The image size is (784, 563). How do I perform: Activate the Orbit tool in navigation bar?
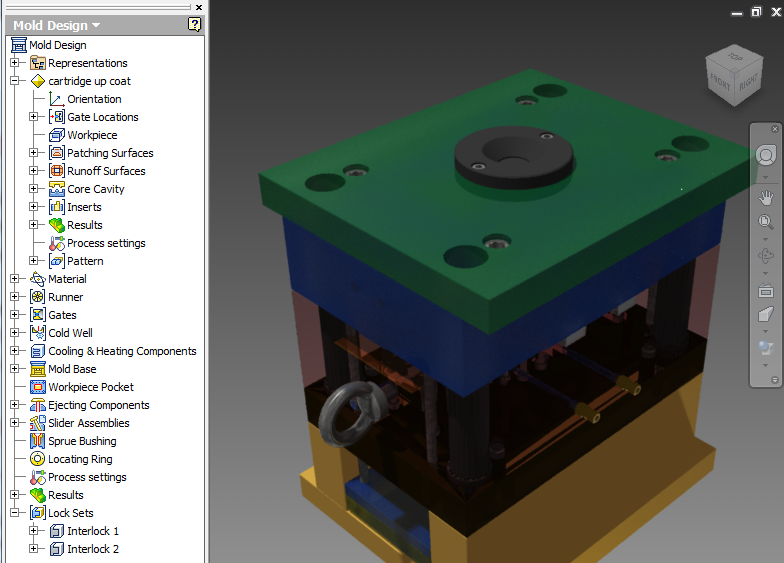click(x=766, y=256)
